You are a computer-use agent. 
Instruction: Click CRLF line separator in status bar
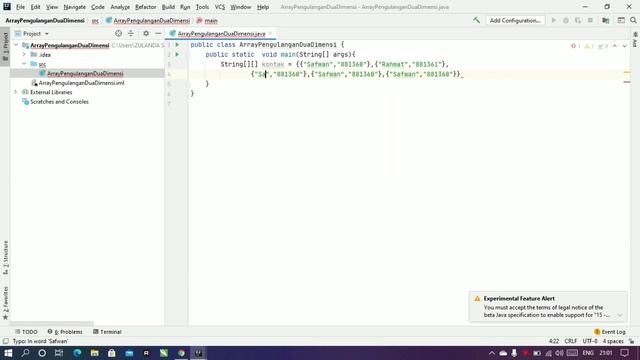[x=571, y=341]
